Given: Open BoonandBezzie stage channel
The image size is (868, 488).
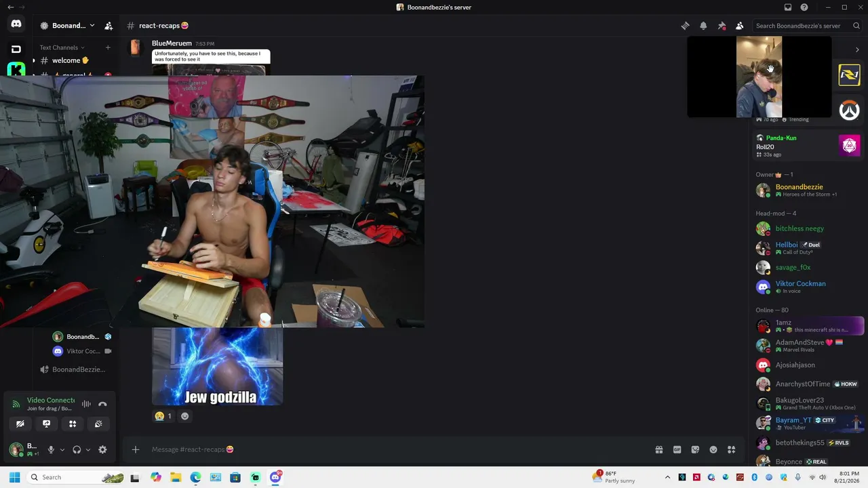Looking at the screenshot, I should (x=75, y=369).
